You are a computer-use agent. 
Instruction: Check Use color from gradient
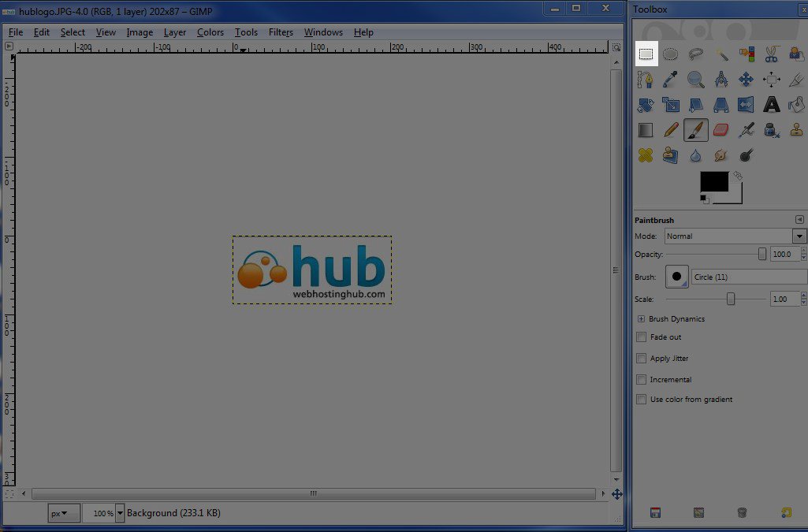click(642, 400)
